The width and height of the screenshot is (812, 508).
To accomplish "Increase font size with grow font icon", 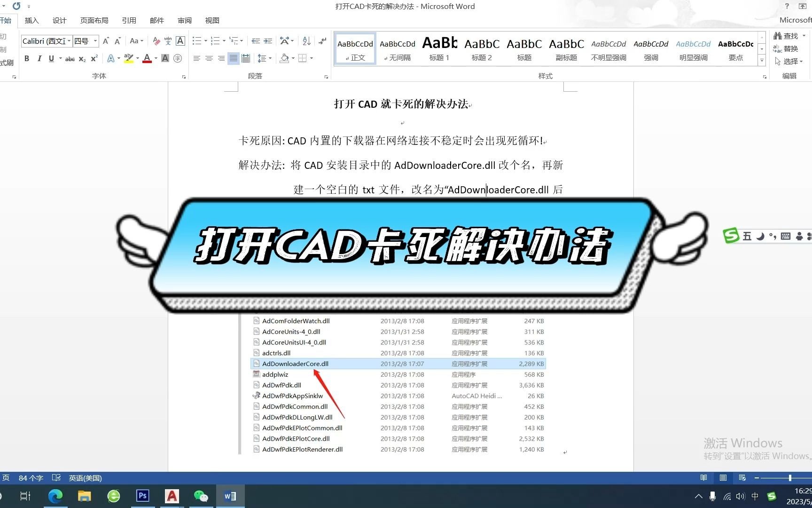I will tap(106, 41).
